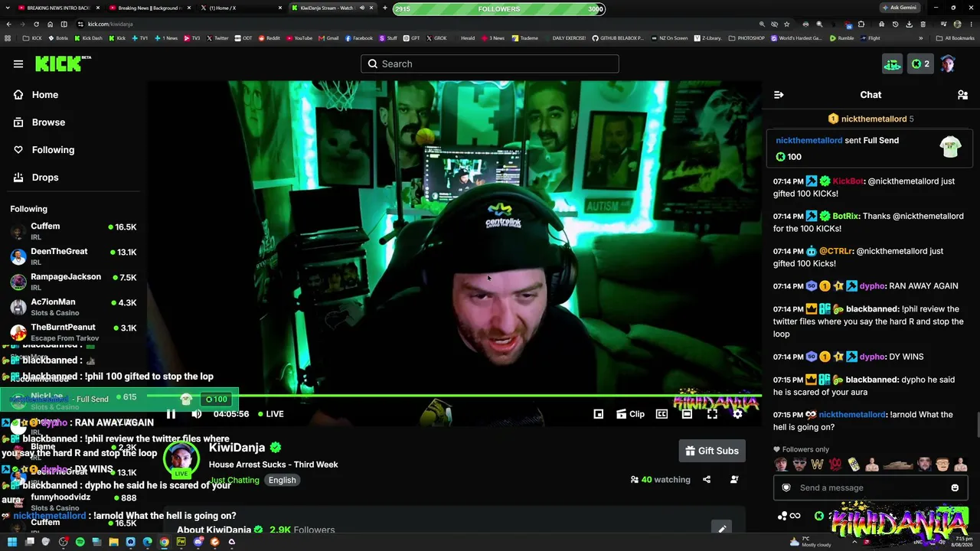The image size is (980, 551).
Task: Select the Just Chatting category link
Action: tap(235, 481)
